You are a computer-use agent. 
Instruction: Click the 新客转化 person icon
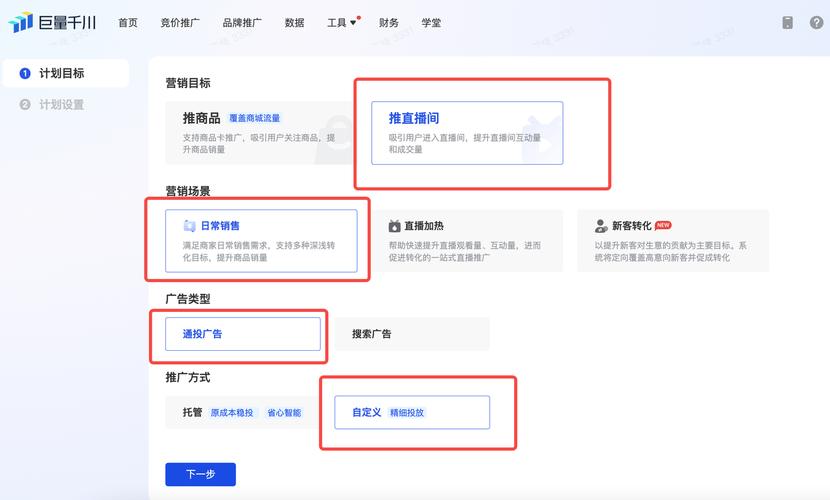[601, 226]
